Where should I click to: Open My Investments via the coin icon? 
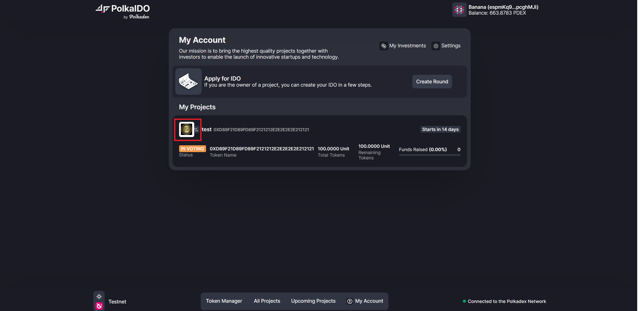[384, 46]
